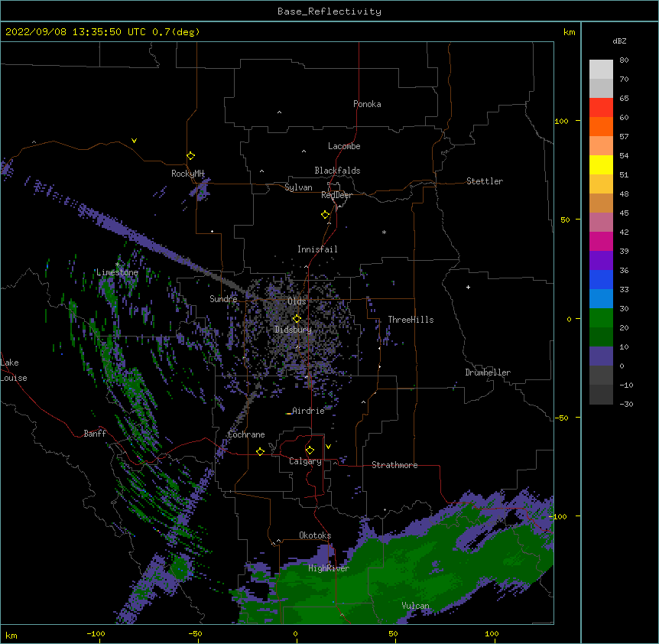
Task: Click the white caret marker west of Lacombe
Action: click(304, 151)
